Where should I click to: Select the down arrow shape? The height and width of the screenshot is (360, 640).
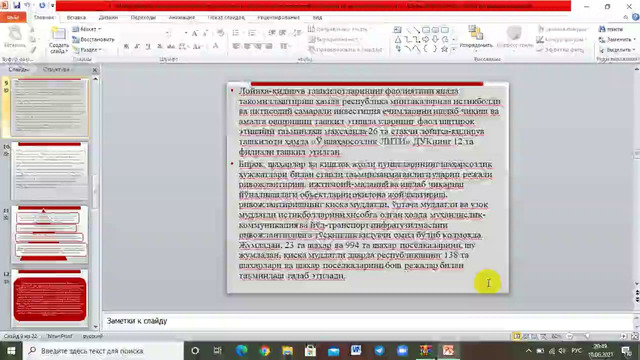(435, 39)
